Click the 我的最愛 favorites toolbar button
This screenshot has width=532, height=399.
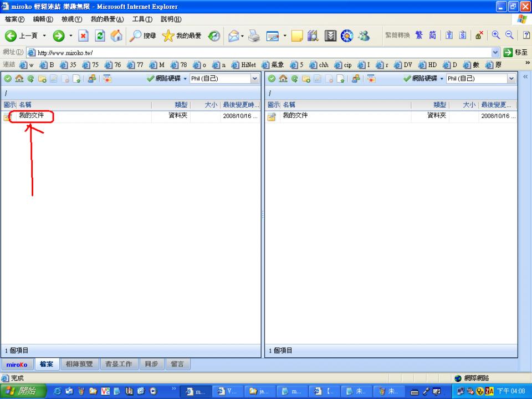182,35
